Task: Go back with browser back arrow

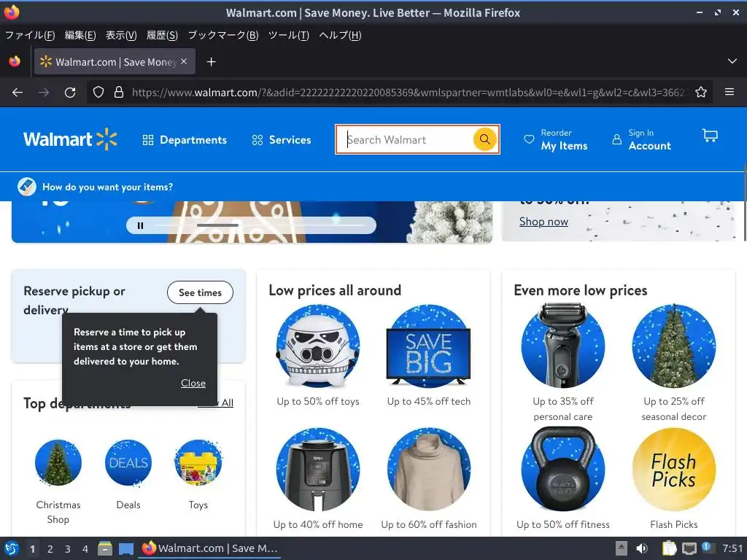Action: 18,93
